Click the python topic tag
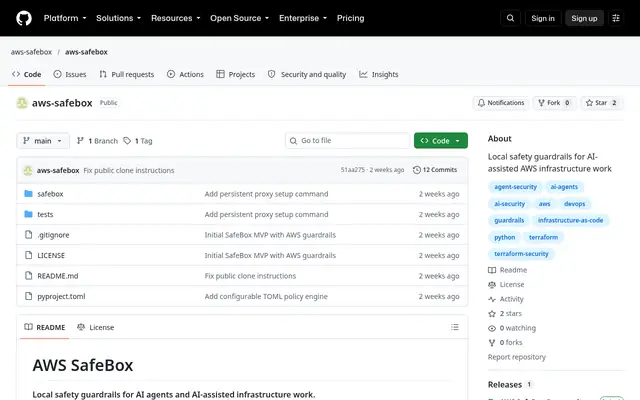The height and width of the screenshot is (400, 640). [504, 237]
